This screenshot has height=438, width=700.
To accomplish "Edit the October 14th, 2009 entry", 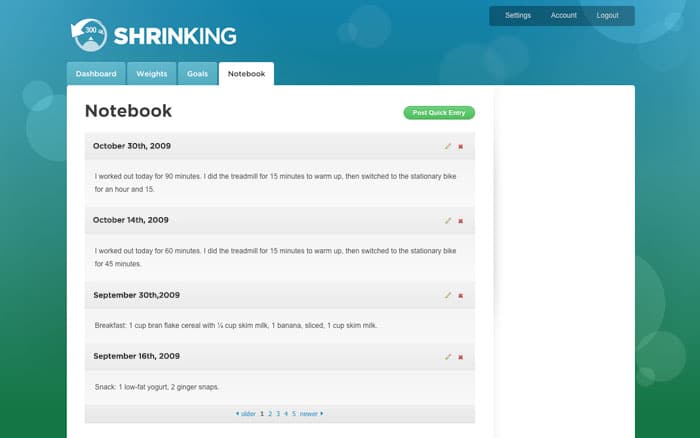I will (448, 220).
